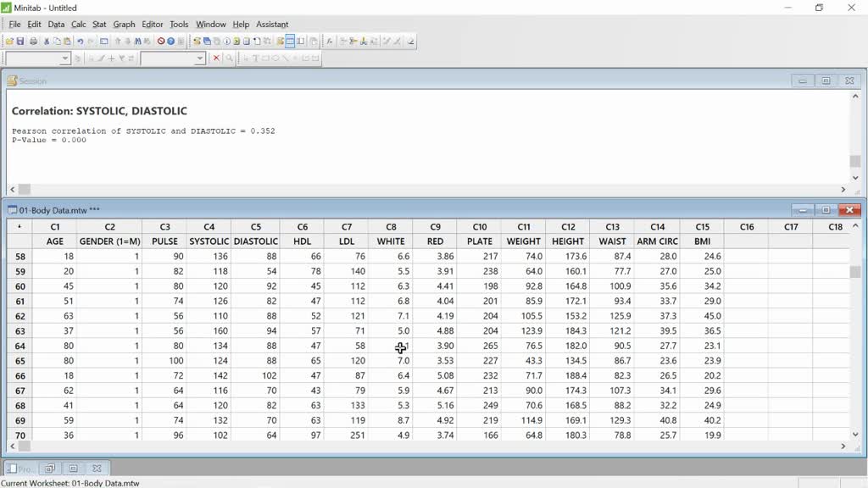The width and height of the screenshot is (868, 488).
Task: Click the Paste clipboard icon
Action: 67,42
